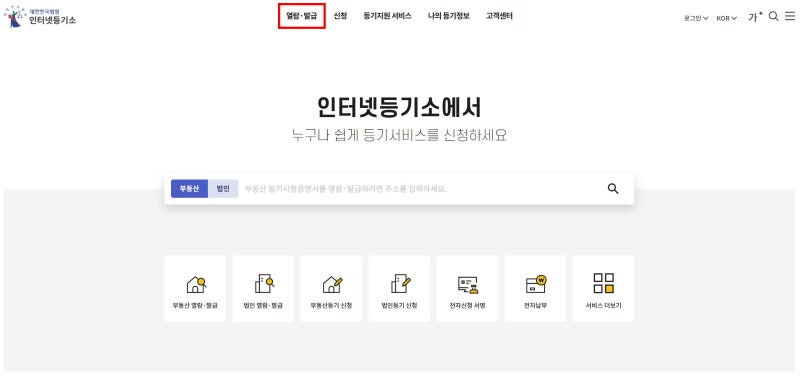800x377 pixels.
Task: Click the search bar magnifier button
Action: point(613,189)
